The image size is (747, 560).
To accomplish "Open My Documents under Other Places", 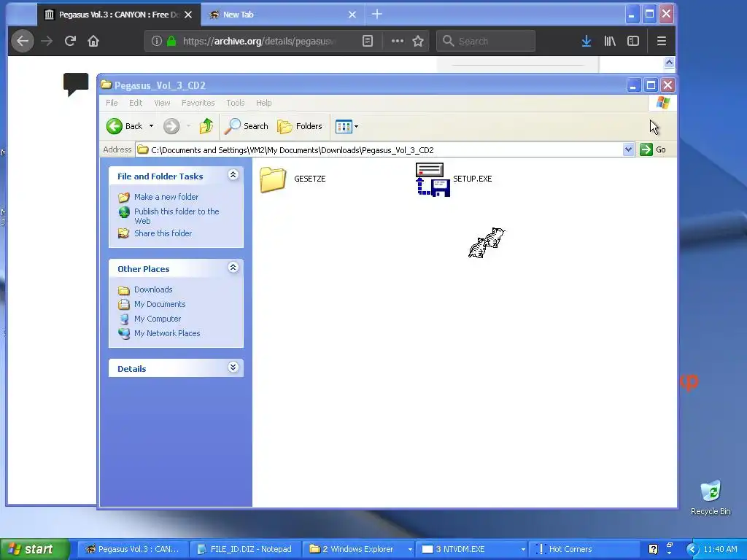I will 160,304.
